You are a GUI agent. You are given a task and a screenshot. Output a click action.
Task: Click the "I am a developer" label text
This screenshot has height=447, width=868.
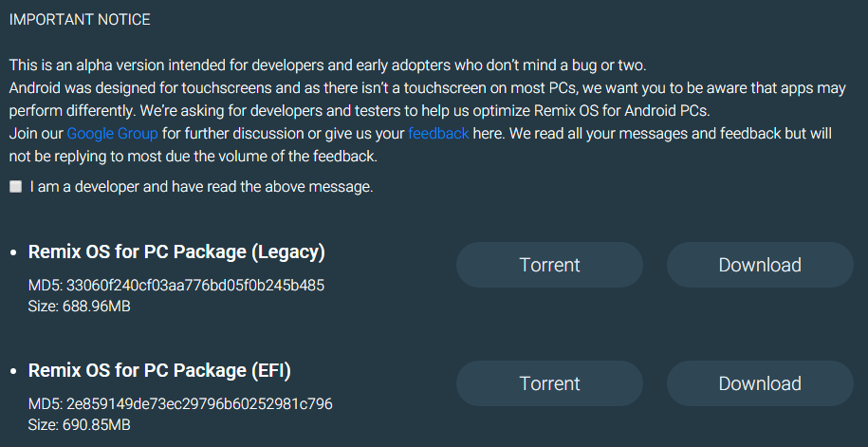[201, 187]
